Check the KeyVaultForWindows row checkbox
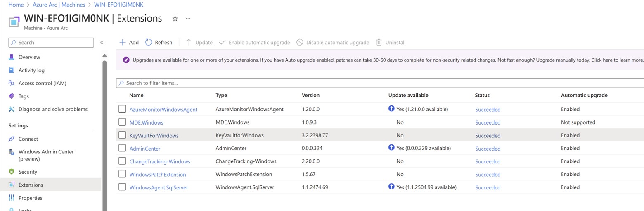The image size is (644, 211). pos(122,135)
